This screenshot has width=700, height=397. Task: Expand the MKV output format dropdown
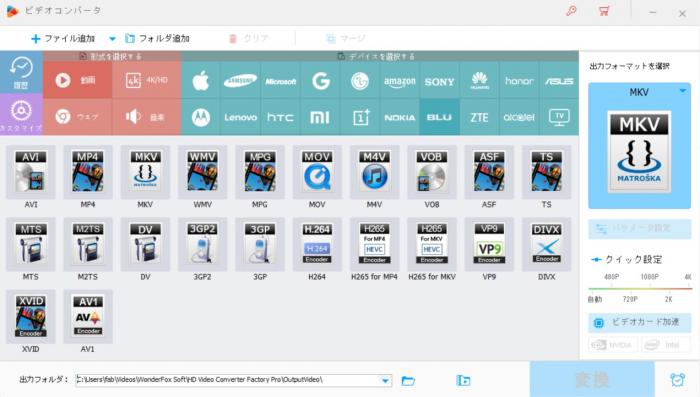683,91
